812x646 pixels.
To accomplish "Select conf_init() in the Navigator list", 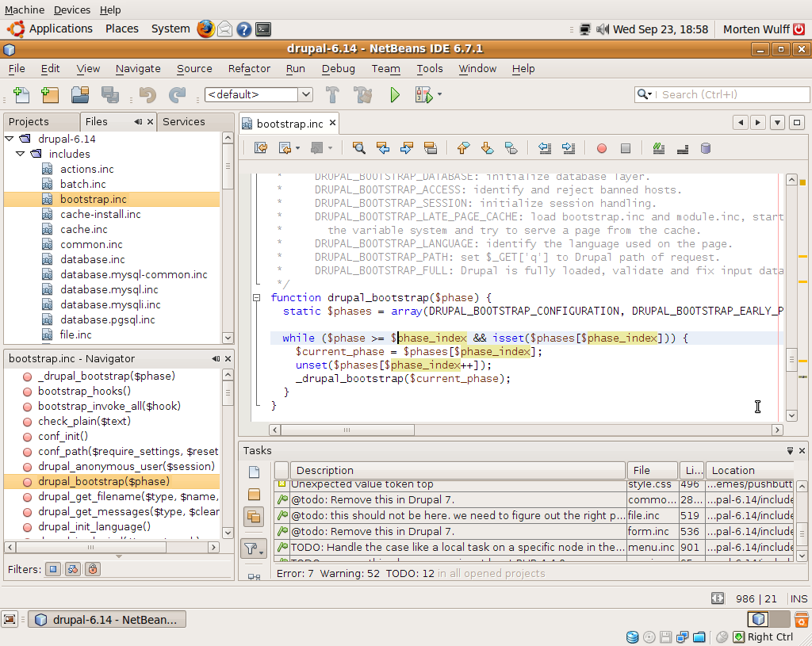I will (63, 437).
